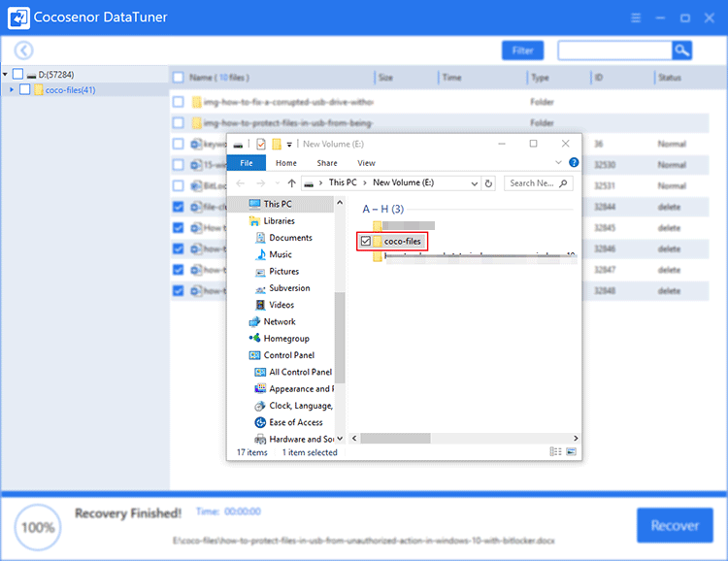Open the customize quick access toolbar dropdown
The image size is (728, 561).
pos(289,145)
